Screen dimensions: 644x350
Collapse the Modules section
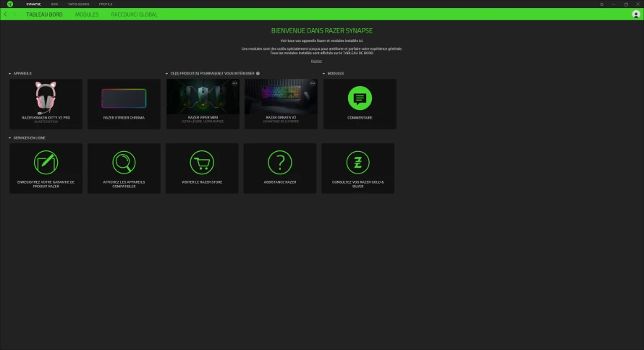[x=323, y=74]
